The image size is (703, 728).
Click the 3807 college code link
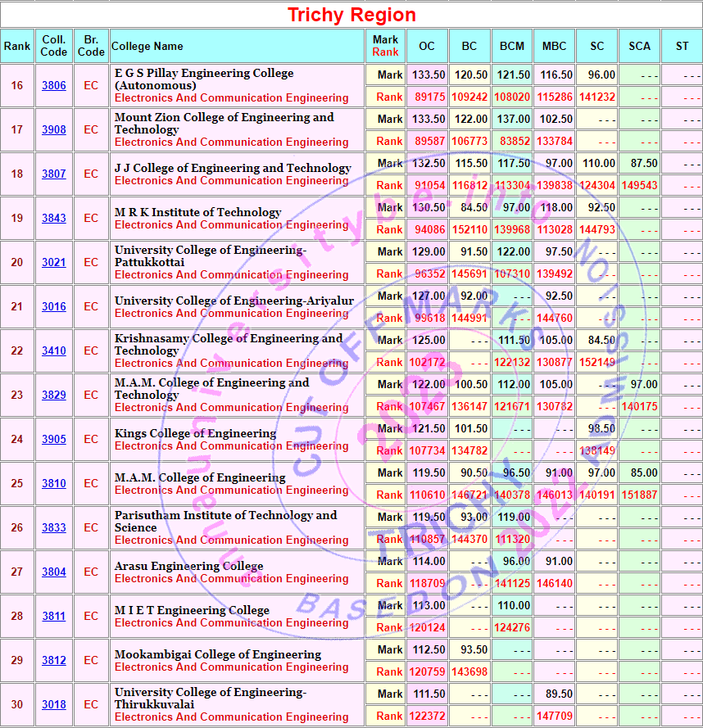54,174
